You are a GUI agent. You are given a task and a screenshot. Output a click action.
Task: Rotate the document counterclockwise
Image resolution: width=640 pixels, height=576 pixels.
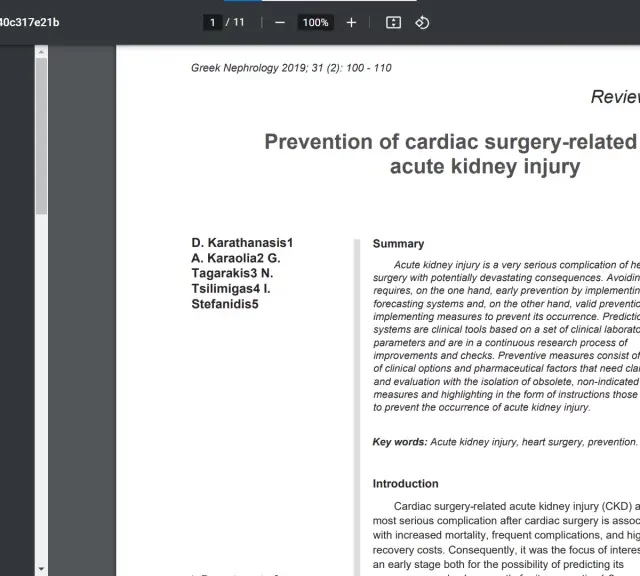(422, 22)
